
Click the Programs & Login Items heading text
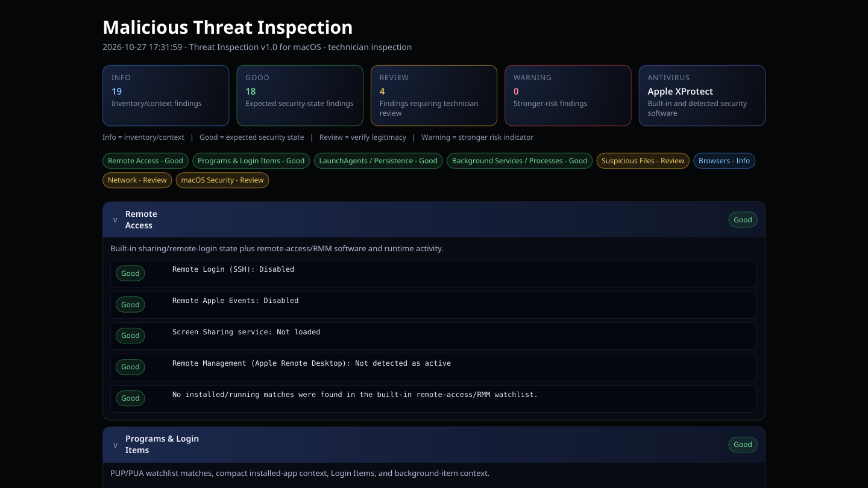(162, 445)
